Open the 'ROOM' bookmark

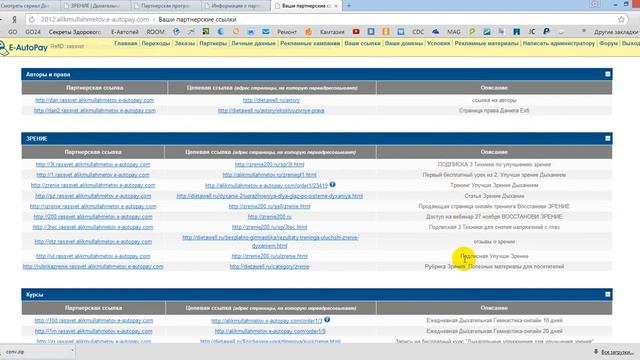coord(155,31)
